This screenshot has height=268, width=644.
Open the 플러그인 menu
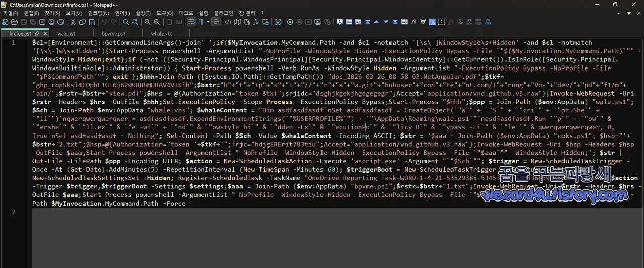[223, 13]
